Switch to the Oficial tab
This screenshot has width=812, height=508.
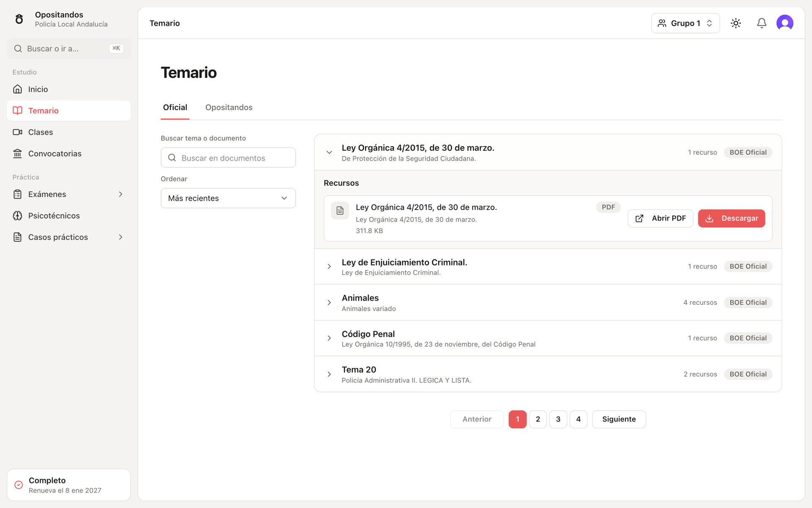[x=175, y=108]
